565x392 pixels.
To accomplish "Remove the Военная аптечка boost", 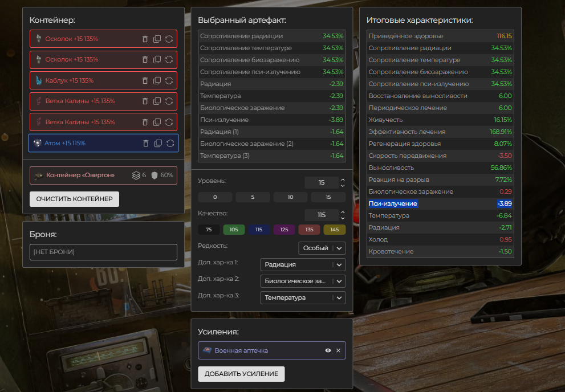I will [338, 350].
